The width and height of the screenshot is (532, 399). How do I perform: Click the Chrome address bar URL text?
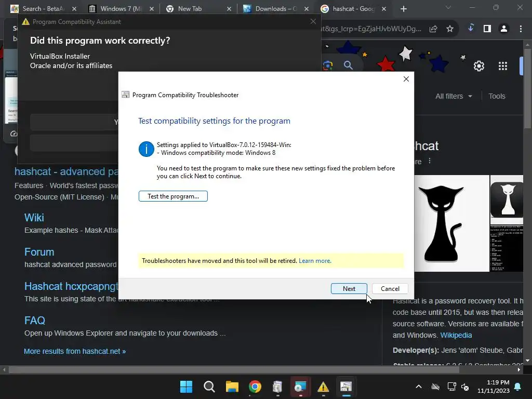(371, 29)
